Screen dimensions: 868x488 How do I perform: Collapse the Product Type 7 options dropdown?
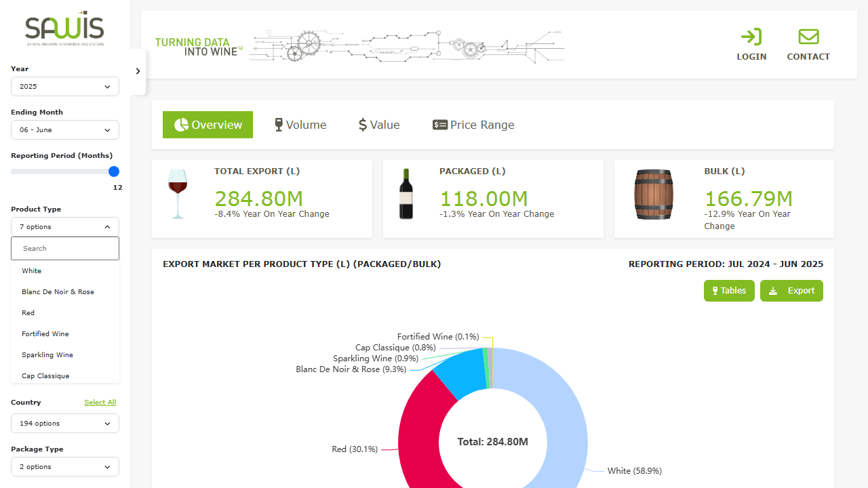tap(65, 226)
